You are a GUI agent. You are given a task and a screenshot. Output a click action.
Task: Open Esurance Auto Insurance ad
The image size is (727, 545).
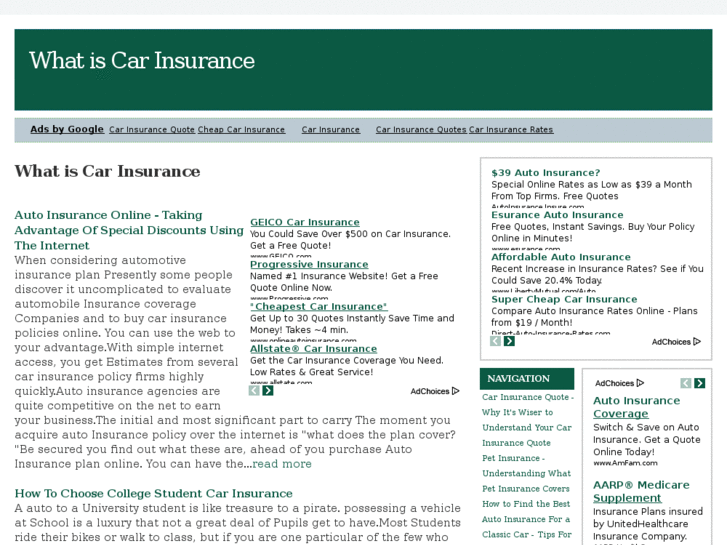click(557, 215)
